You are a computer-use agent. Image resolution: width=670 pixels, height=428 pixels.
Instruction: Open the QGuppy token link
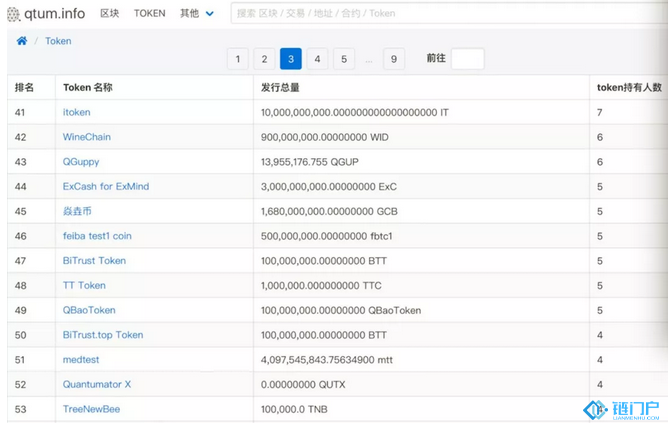(81, 162)
